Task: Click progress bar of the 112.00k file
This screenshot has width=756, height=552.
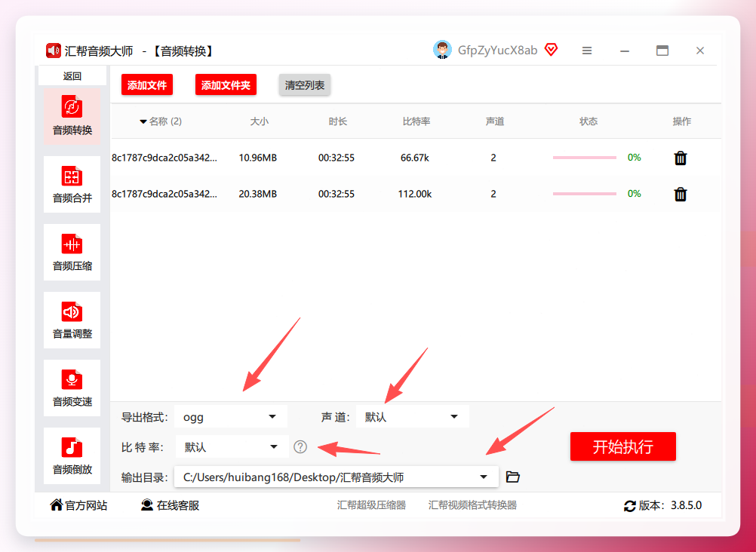Action: 585,194
